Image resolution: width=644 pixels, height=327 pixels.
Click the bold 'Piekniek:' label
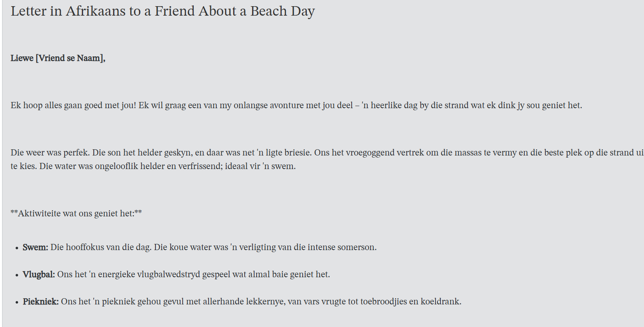click(41, 301)
